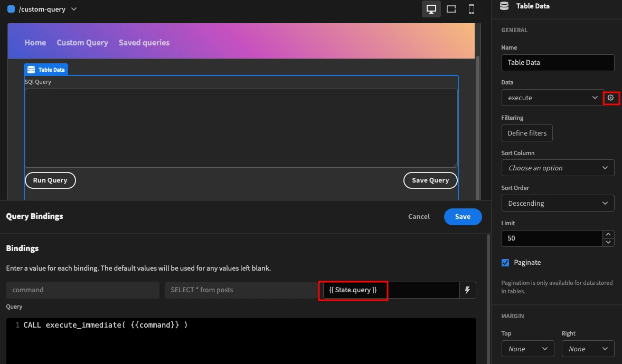622x364 pixels.
Task: Go to Home nav link
Action: tap(35, 42)
